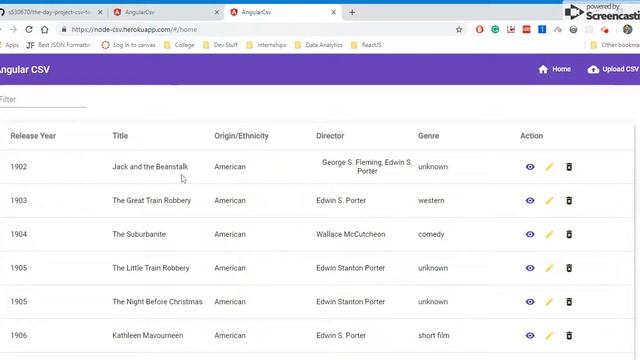Open the Apps shortcut in bookmarks bar
This screenshot has width=640, height=360.
(10, 45)
